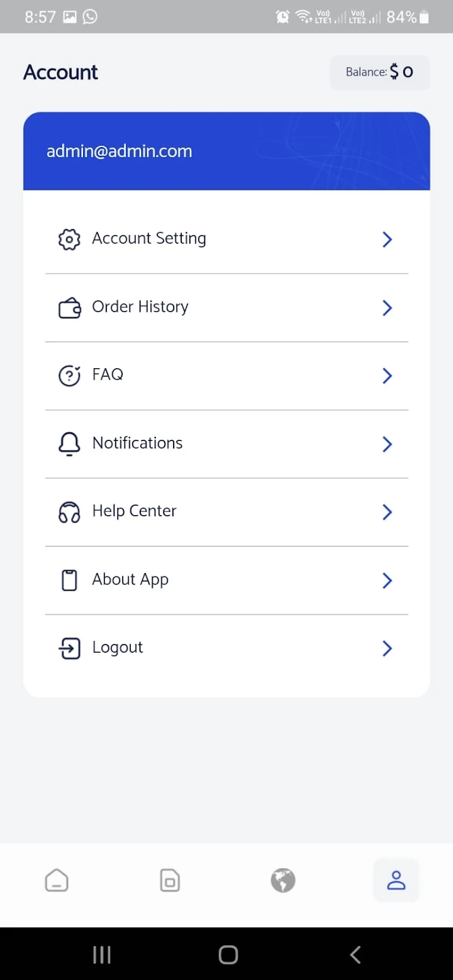Tap the wallet icon for Order History
Viewport: 453px width, 980px height.
click(69, 308)
